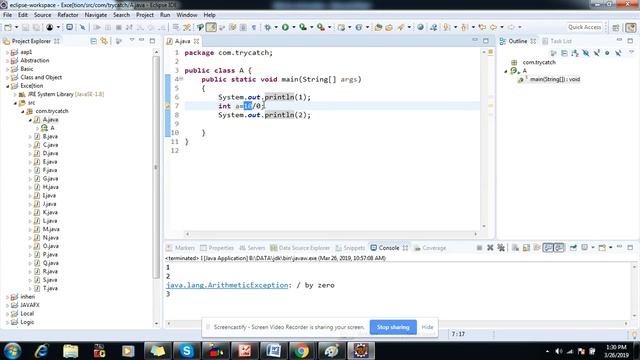
Task: Open dropdown beside New wizard icon
Action: click(16, 27)
